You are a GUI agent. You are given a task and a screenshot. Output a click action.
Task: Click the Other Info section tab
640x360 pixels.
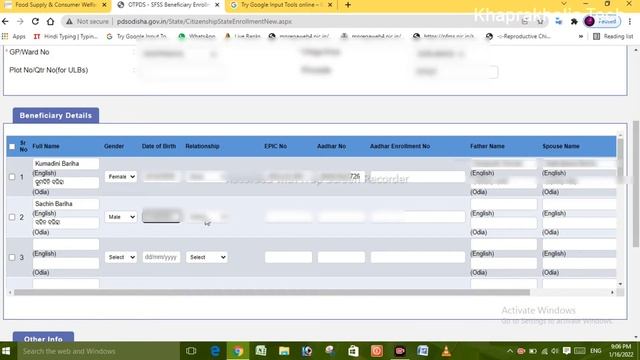click(43, 337)
